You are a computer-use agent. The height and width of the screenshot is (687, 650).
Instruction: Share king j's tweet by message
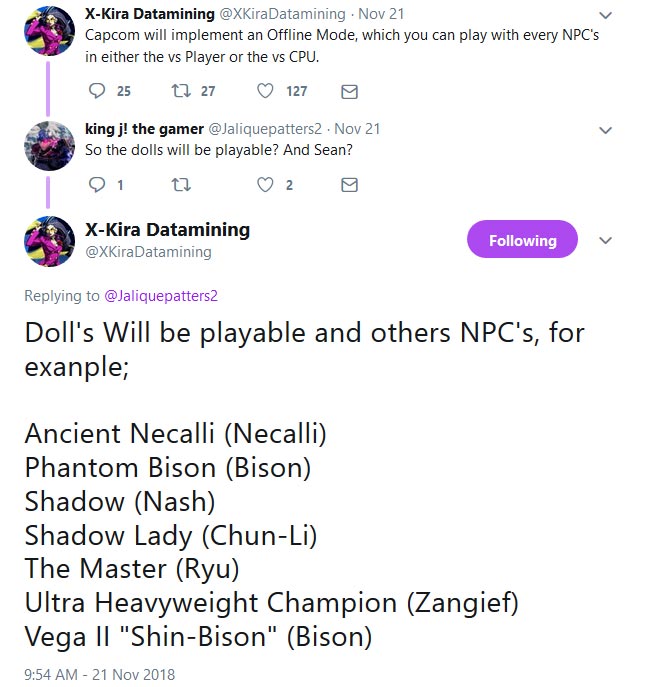click(x=349, y=185)
